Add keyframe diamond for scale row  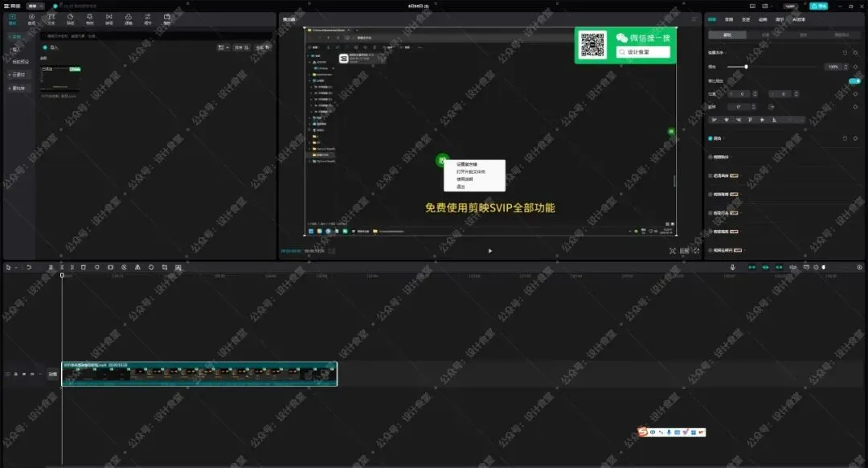855,67
